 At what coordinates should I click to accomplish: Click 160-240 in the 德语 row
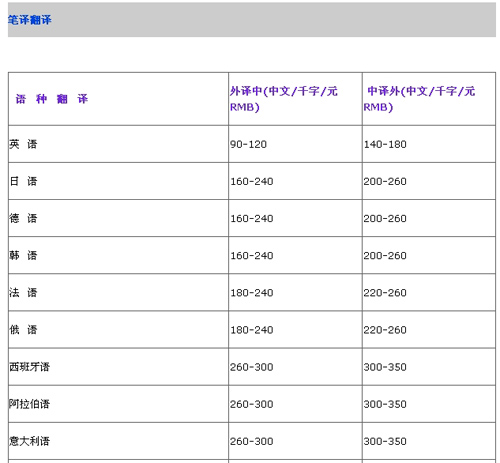(x=252, y=218)
